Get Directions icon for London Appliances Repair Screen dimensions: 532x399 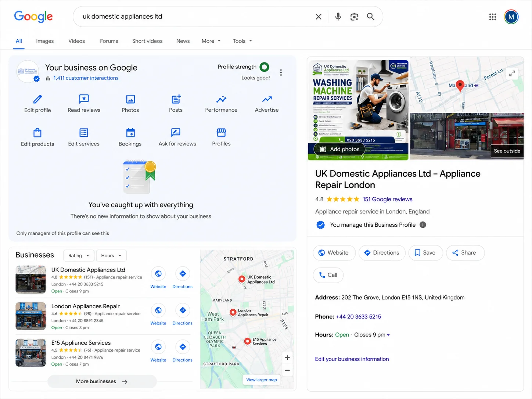(x=183, y=310)
